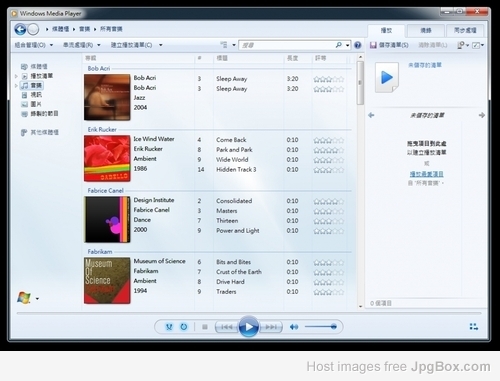500x381 pixels.
Task: Expand the Playlists tree node
Action: click(16, 76)
